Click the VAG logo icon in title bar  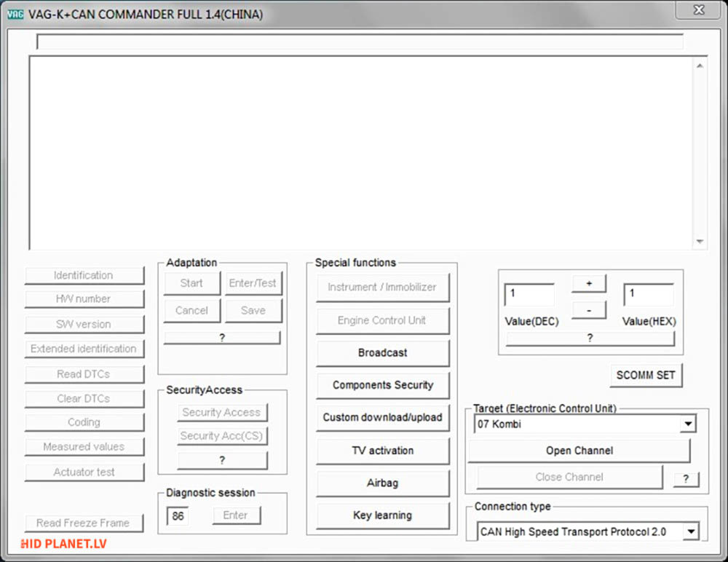pos(15,13)
